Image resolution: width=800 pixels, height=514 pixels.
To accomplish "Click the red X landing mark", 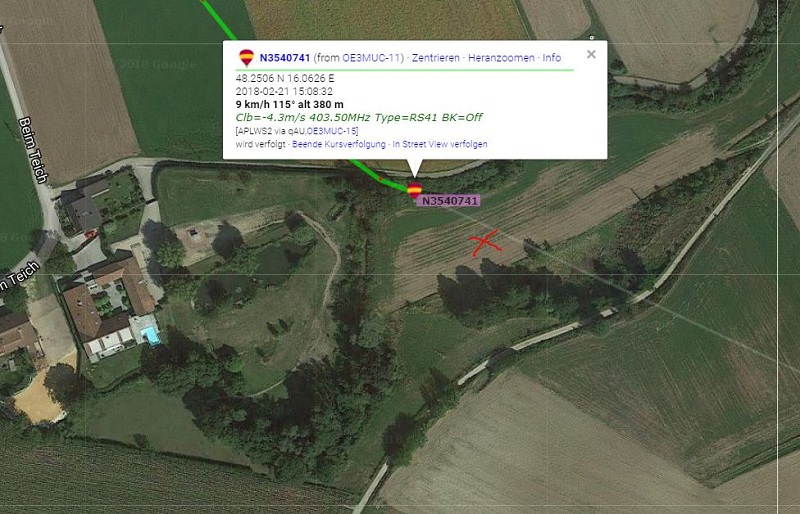I will click(485, 243).
